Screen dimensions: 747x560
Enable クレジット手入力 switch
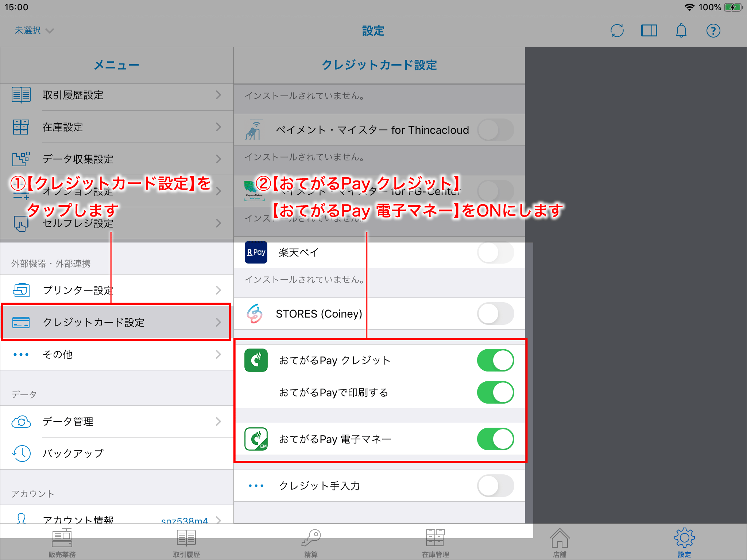pyautogui.click(x=495, y=486)
